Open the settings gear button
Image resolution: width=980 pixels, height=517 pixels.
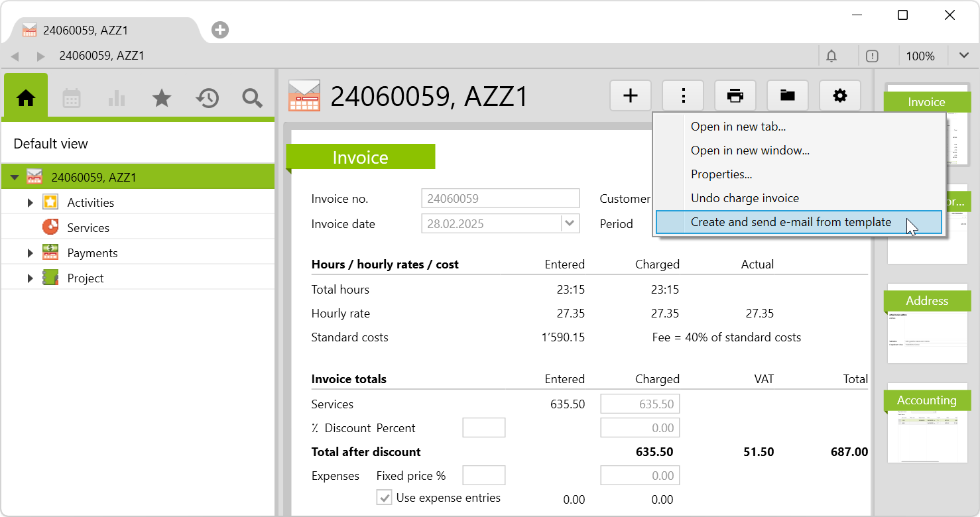839,96
